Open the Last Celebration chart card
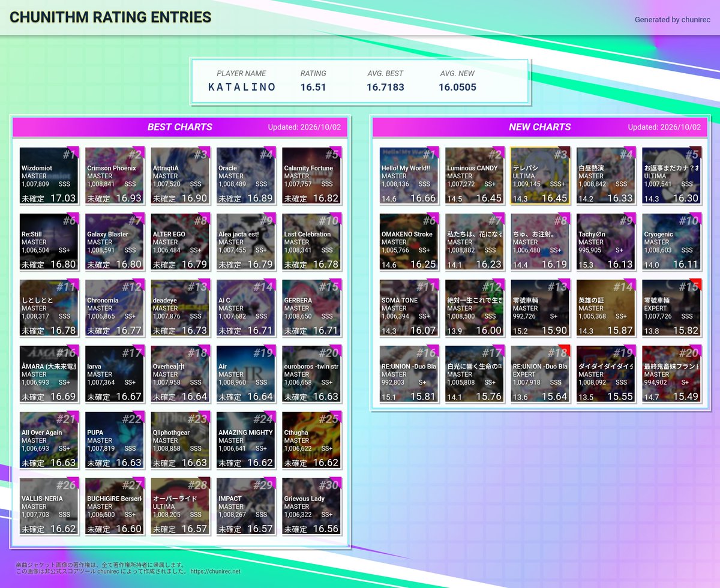Image resolution: width=720 pixels, height=588 pixels. click(x=312, y=242)
